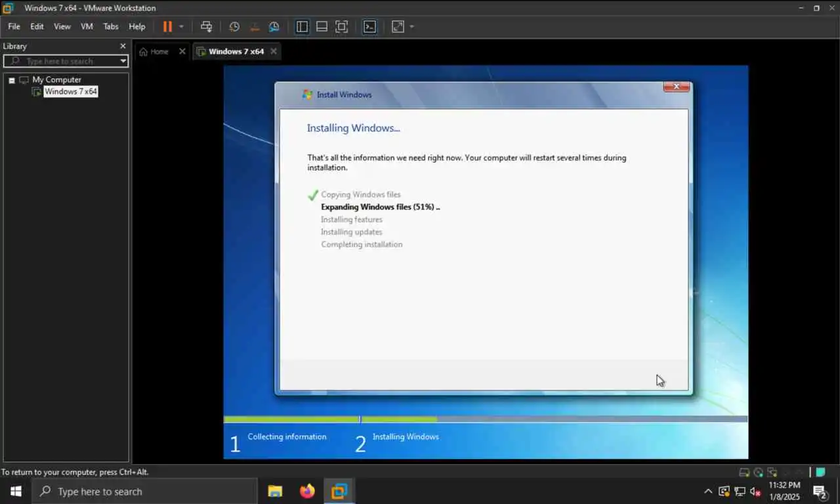Open the Tabs menu
Screen dimensions: 840x504
[111, 27]
